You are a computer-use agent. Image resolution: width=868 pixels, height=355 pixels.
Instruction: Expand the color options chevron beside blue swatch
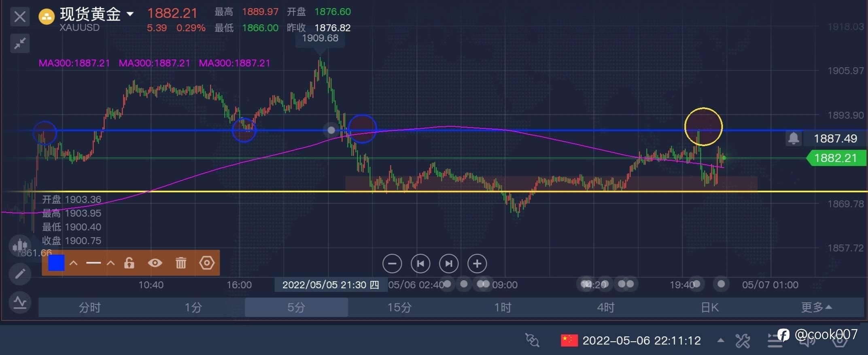coord(74,263)
